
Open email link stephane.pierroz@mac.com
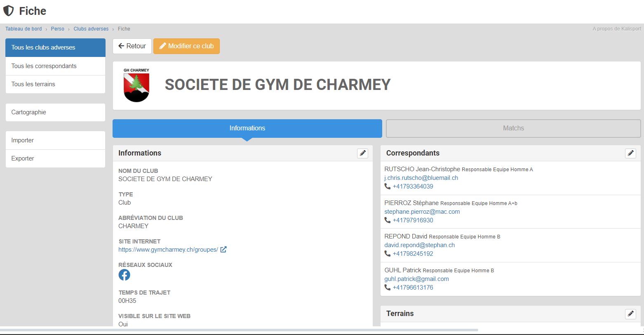422,212
